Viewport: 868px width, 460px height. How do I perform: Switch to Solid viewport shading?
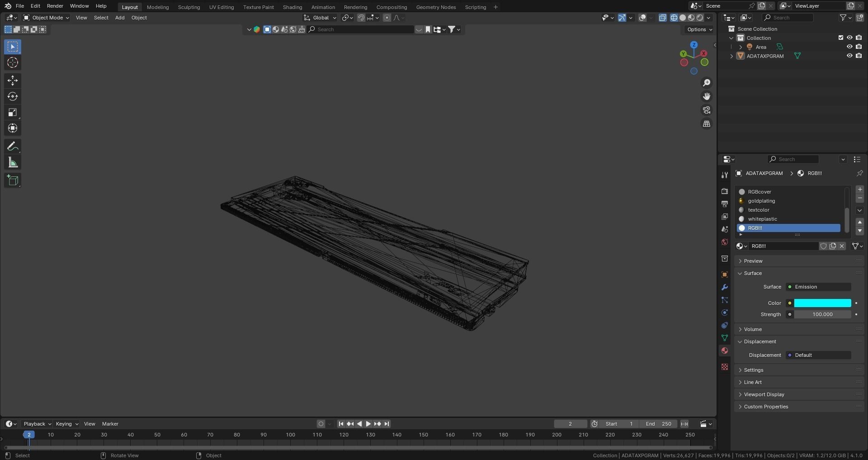[x=683, y=18]
